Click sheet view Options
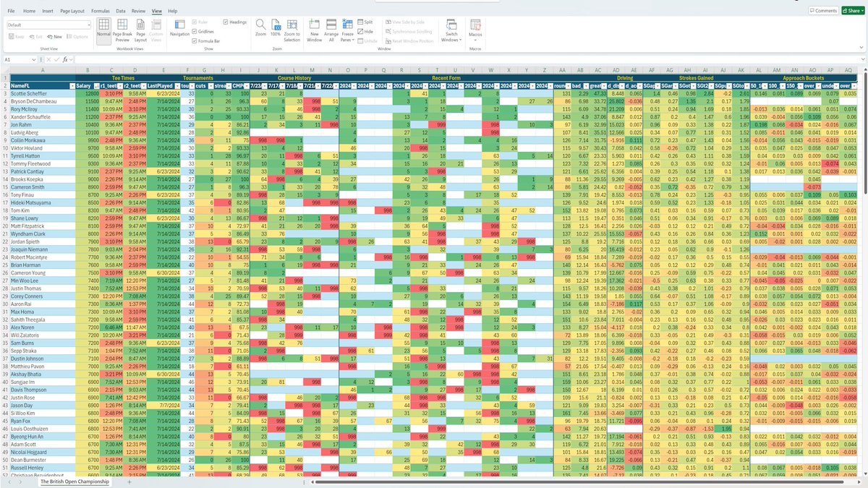 (x=78, y=36)
